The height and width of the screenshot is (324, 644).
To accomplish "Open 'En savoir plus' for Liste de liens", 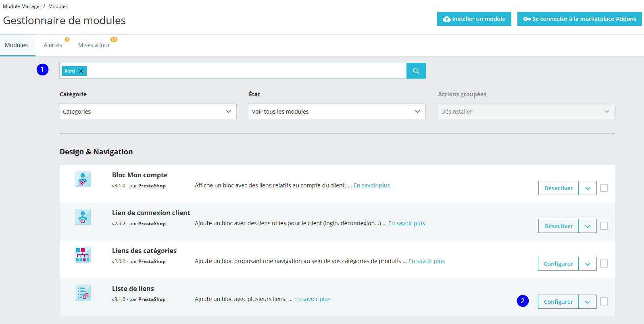I will (313, 299).
